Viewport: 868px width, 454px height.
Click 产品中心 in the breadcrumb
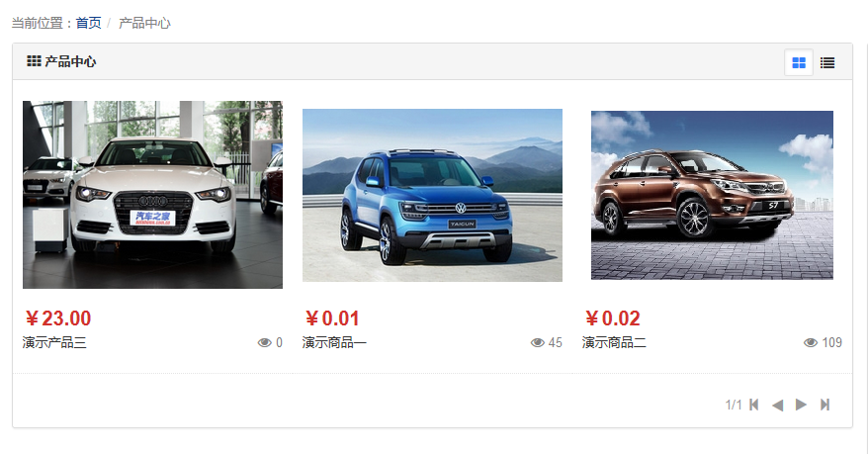[144, 23]
